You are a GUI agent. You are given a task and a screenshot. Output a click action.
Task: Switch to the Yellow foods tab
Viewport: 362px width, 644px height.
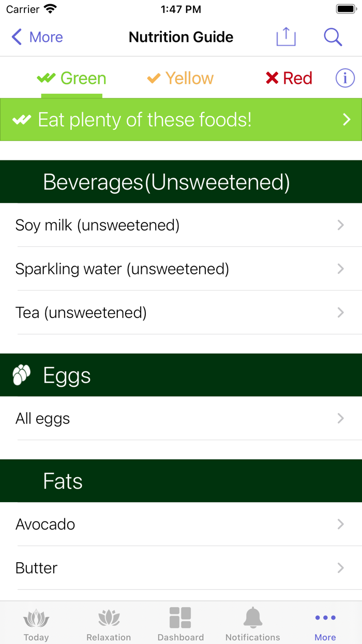tap(180, 78)
